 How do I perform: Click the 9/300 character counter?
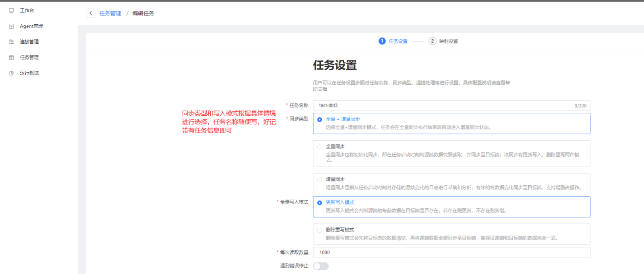point(580,106)
